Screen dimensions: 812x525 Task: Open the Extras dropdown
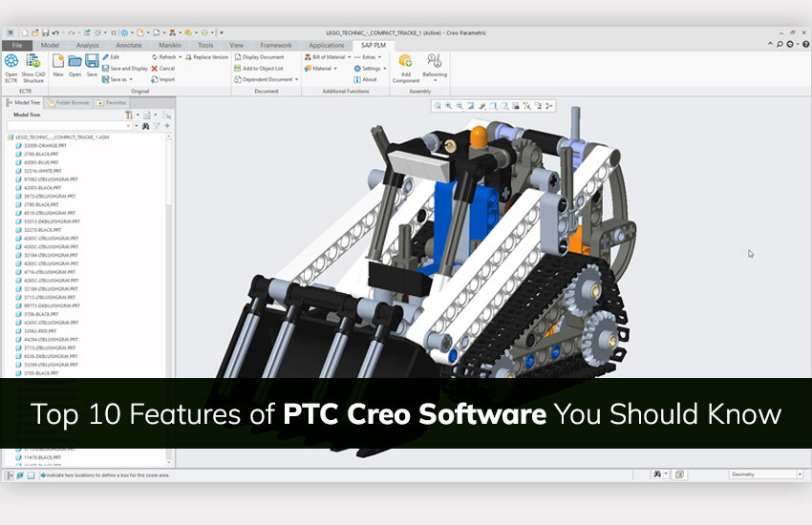379,57
